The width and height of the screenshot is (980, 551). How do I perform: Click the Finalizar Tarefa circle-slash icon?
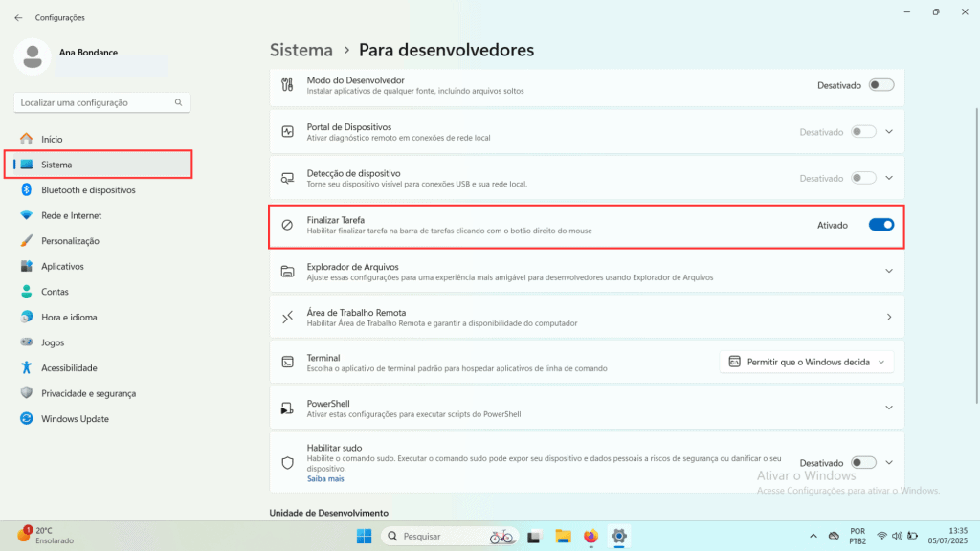point(287,225)
